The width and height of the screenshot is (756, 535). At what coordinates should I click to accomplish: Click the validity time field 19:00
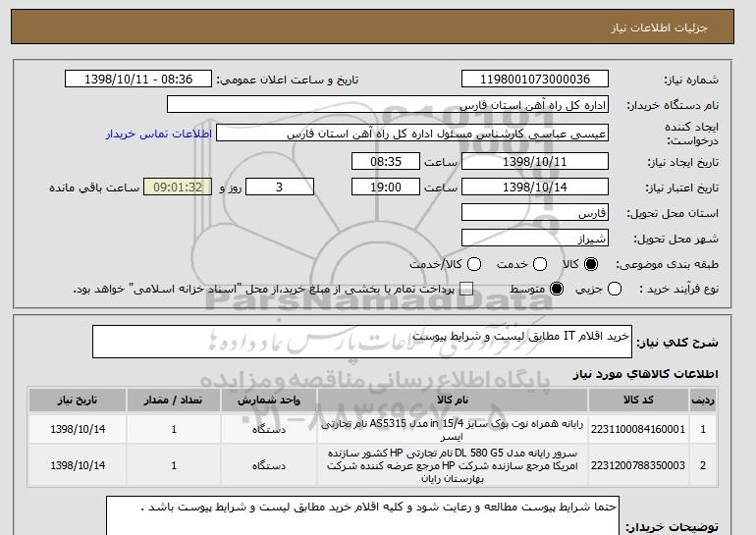386,187
